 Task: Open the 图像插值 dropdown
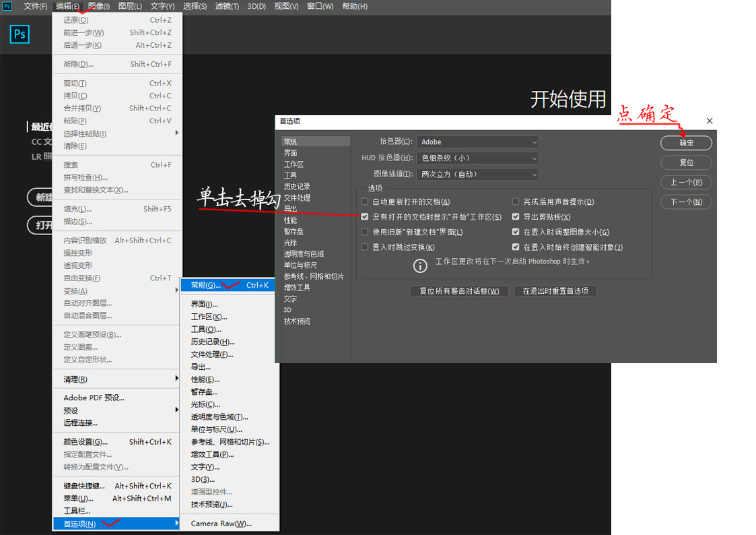pos(477,174)
